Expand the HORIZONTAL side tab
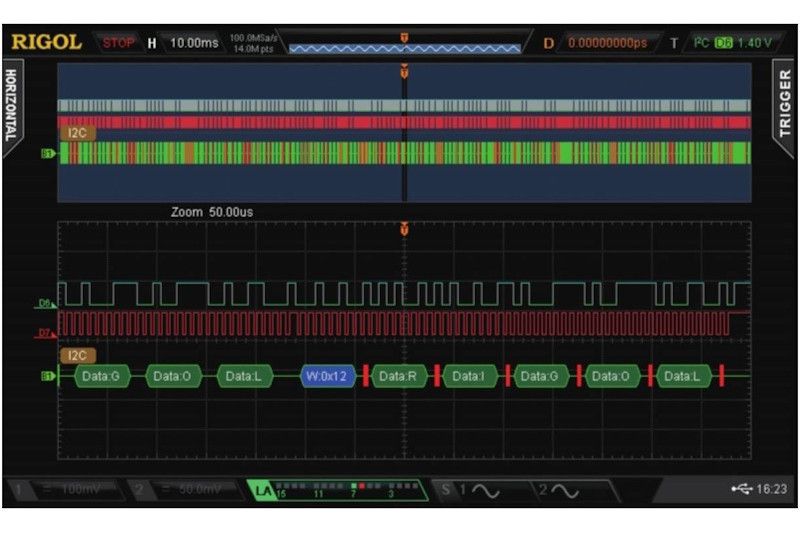This screenshot has height=534, width=800. point(12,105)
